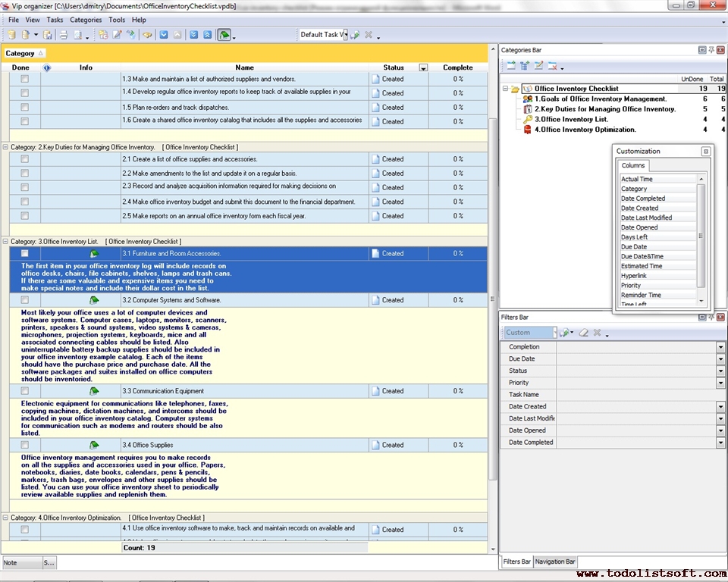728x582 pixels.
Task: Switch to the Navigation Bar tab
Action: (555, 562)
